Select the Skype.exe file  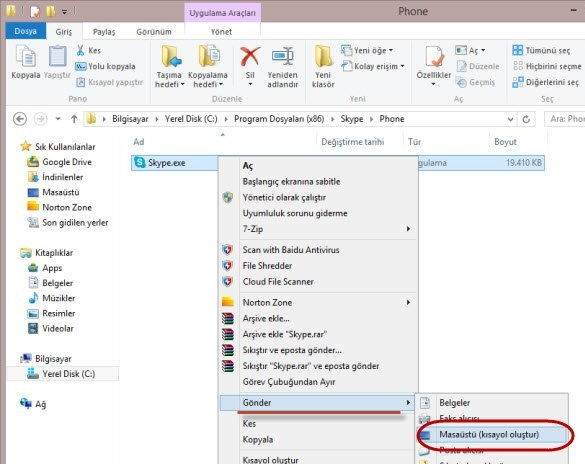tap(166, 163)
